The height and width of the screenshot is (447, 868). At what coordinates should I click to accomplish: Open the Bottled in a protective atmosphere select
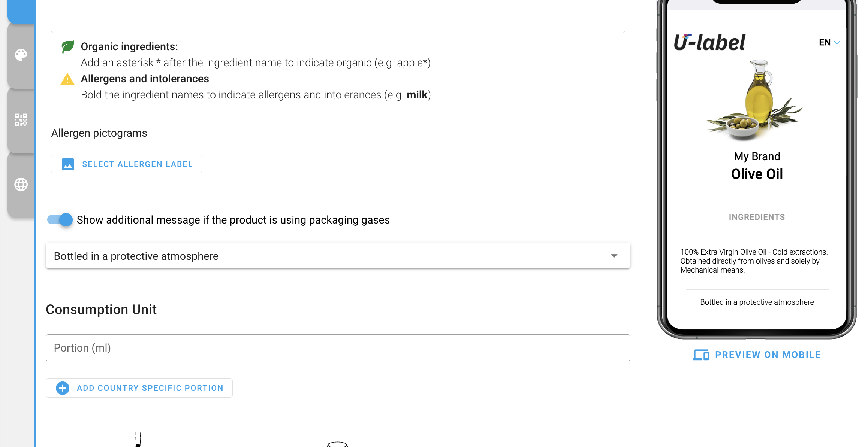tap(338, 256)
